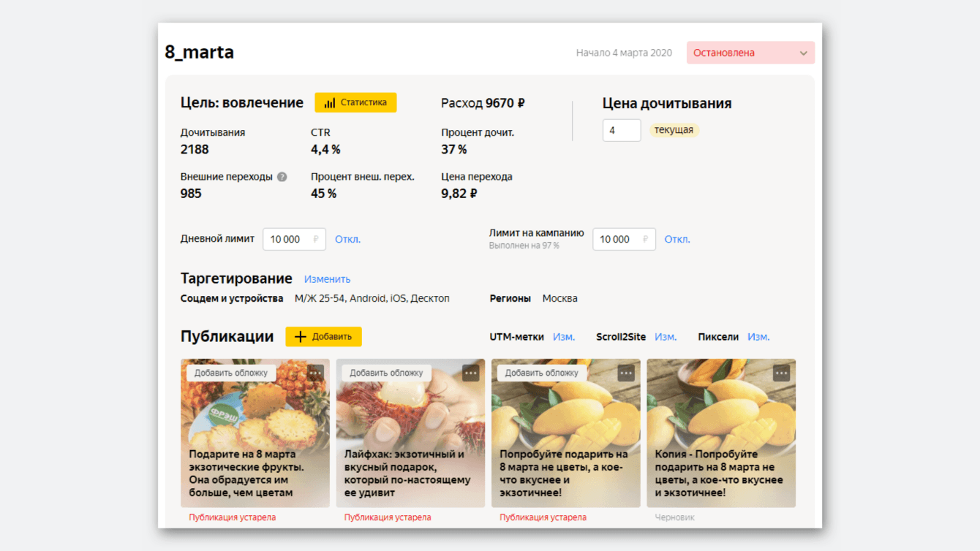Click the Процент внеш. перех. value 45 %

point(324,194)
